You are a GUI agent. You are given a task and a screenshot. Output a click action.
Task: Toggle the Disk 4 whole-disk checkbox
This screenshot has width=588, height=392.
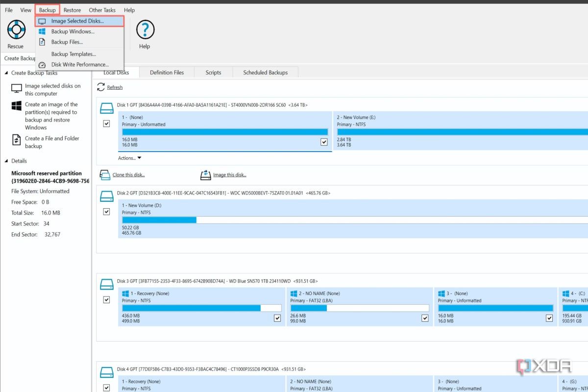pos(106,388)
